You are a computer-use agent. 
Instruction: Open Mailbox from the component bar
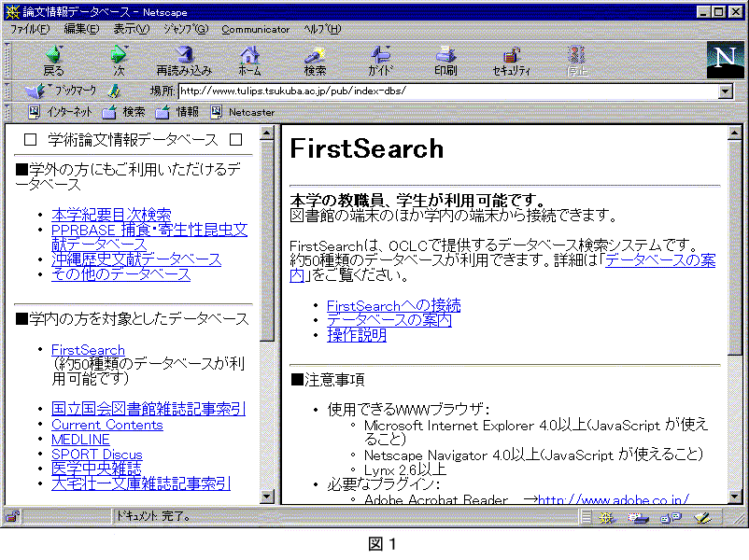(x=638, y=517)
